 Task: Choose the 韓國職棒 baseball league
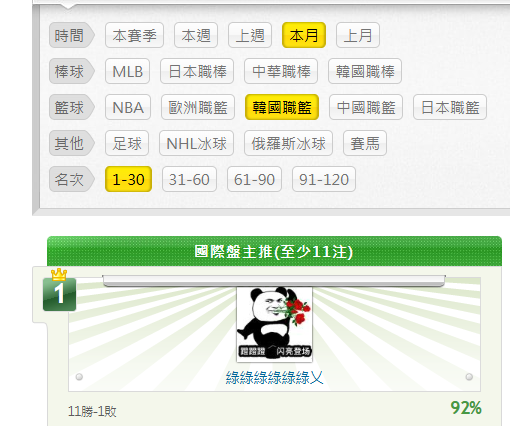(x=365, y=71)
